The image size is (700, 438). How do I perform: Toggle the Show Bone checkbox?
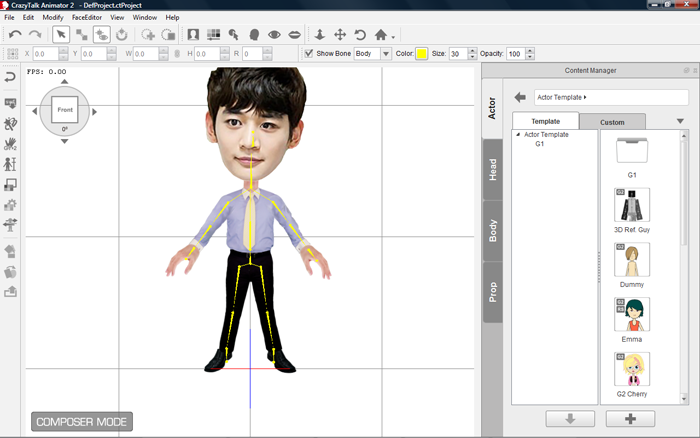click(309, 53)
